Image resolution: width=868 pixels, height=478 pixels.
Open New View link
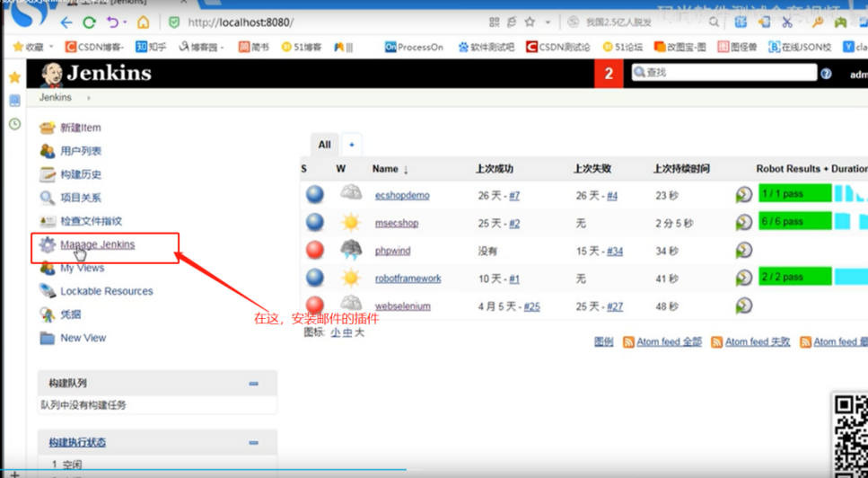(83, 337)
